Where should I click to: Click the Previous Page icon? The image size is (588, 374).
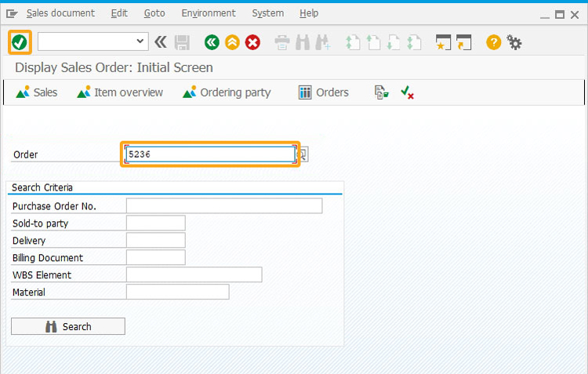pos(373,42)
